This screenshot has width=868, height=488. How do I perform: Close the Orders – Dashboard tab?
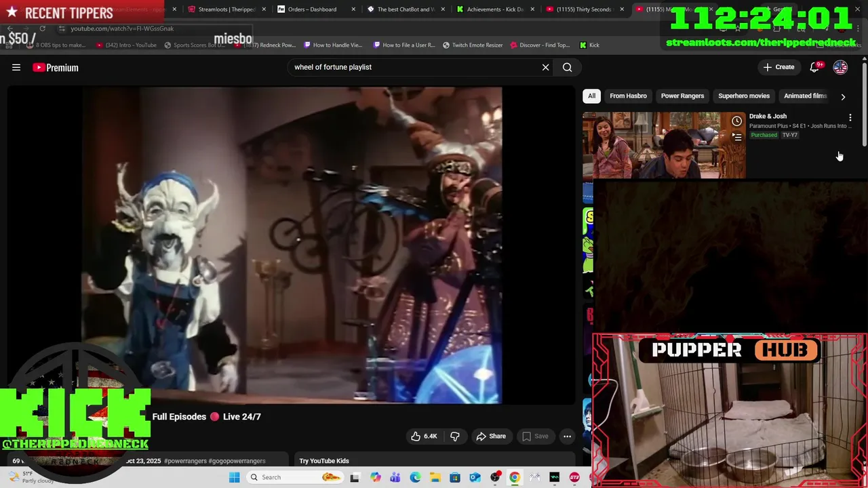(x=353, y=9)
